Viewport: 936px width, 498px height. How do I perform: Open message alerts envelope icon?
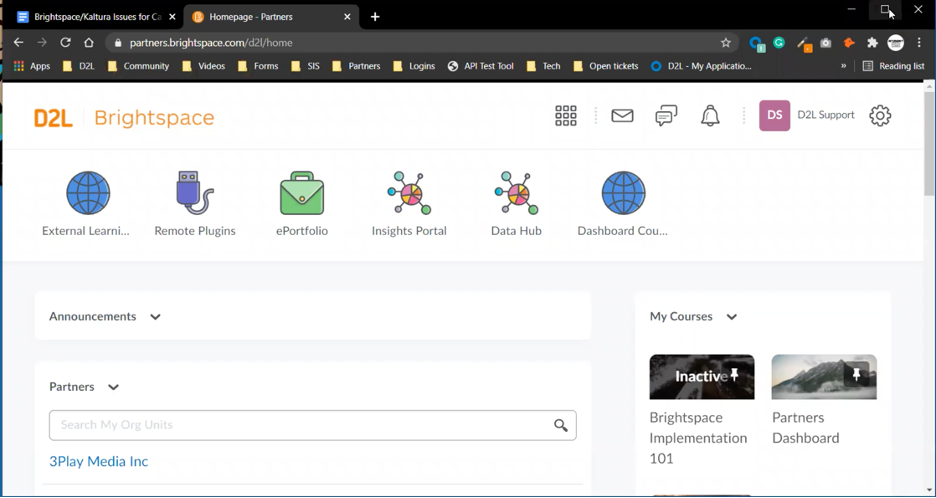point(623,115)
